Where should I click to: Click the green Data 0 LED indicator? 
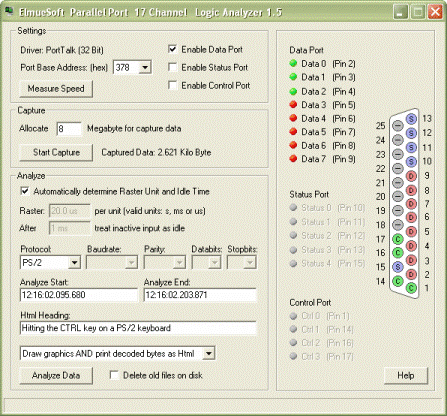tap(293, 63)
